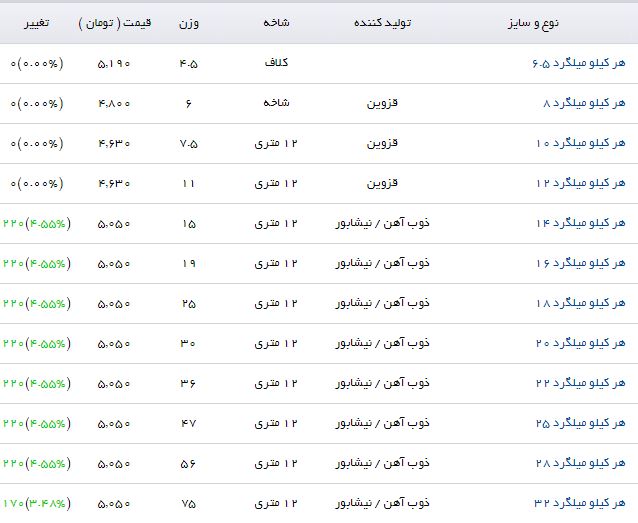Select change ۲۲۰(۴.۵۵%) in the میلگرد ۱۶ row

37,263
